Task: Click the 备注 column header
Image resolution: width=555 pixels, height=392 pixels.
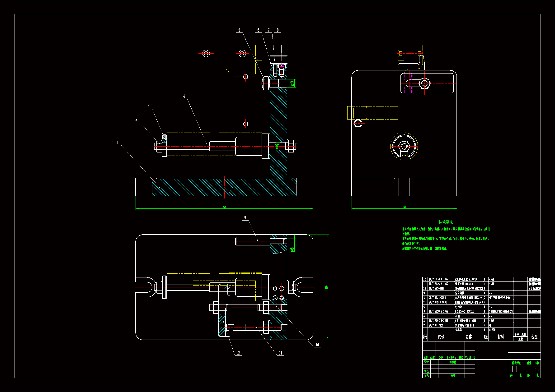Action: 534,337
